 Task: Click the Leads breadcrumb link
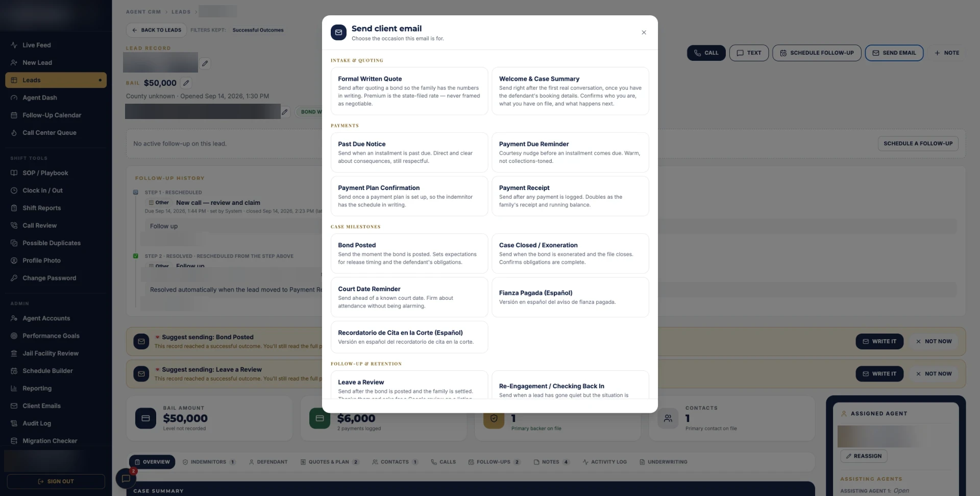click(x=181, y=12)
